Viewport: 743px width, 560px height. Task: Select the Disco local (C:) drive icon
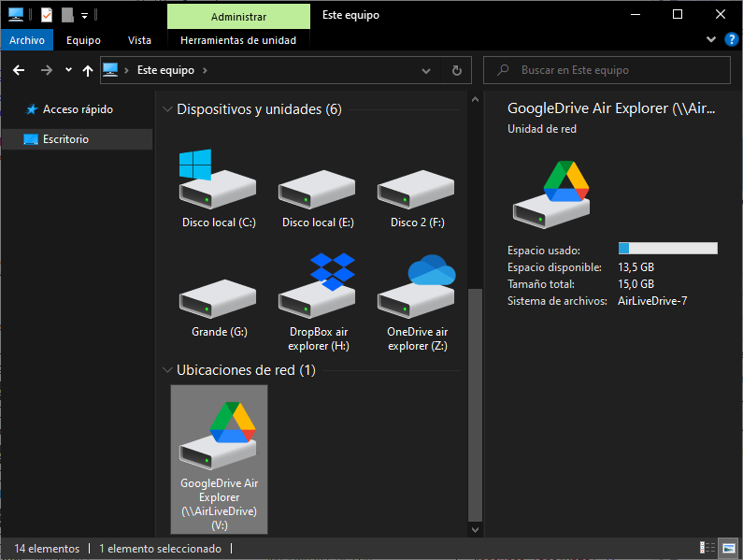click(x=219, y=188)
